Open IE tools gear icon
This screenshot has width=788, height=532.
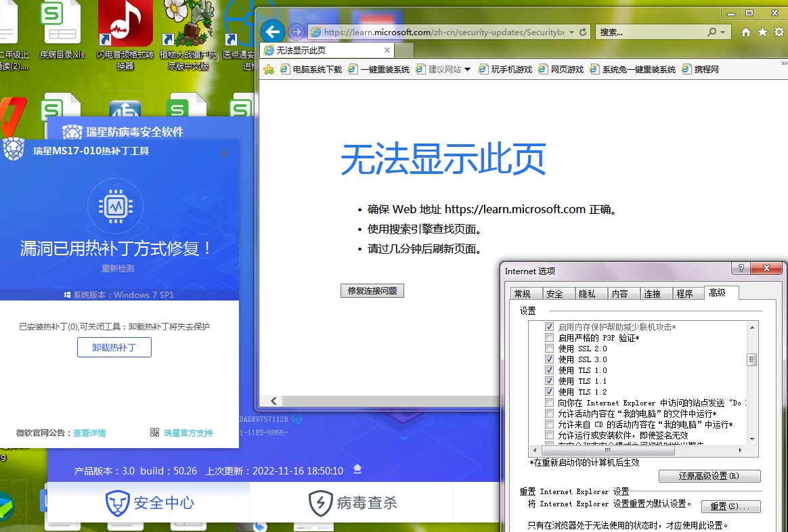[x=779, y=32]
